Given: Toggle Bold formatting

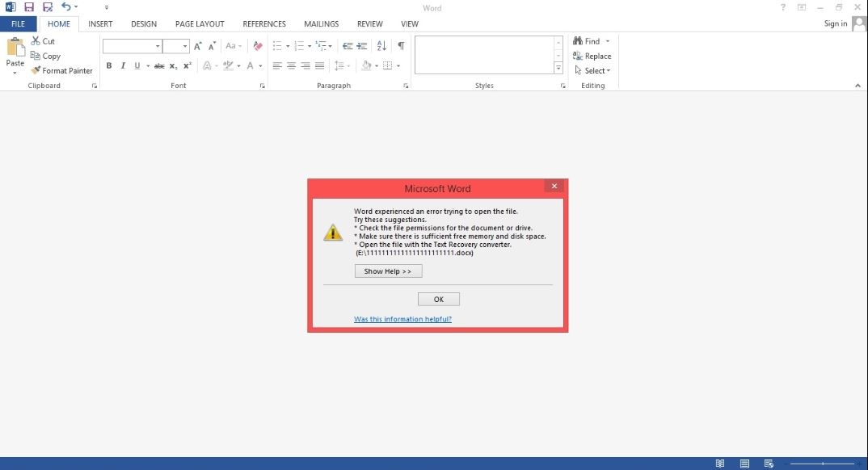Looking at the screenshot, I should (109, 65).
